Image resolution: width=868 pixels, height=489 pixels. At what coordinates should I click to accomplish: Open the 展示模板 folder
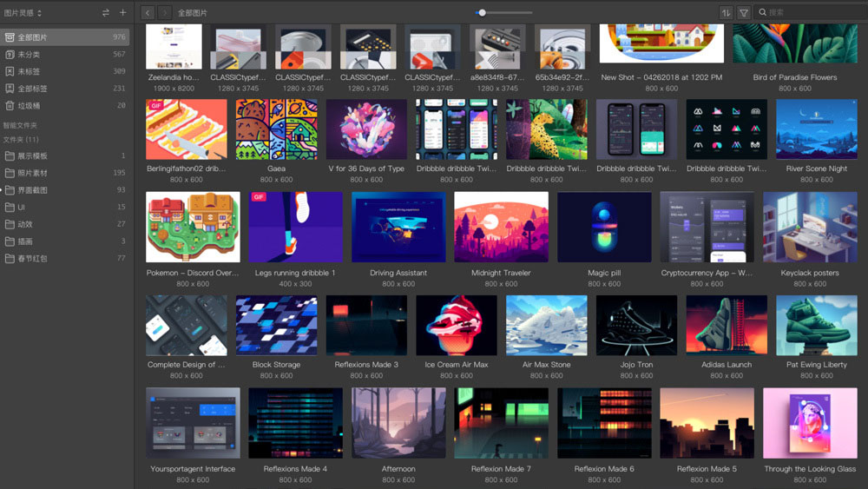[x=65, y=156]
